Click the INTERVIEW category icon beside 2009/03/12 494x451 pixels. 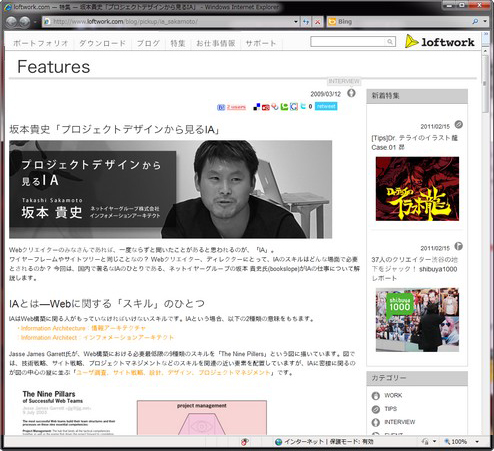tap(351, 93)
